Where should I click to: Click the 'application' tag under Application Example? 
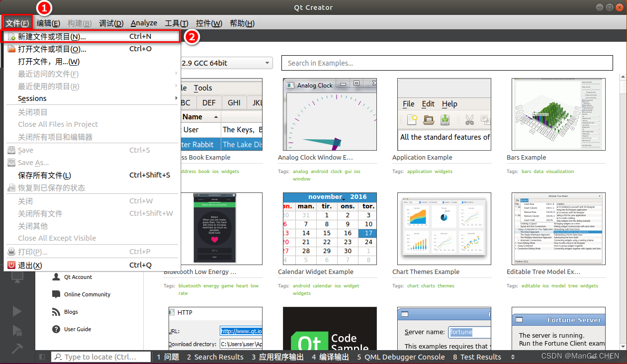[x=420, y=172]
